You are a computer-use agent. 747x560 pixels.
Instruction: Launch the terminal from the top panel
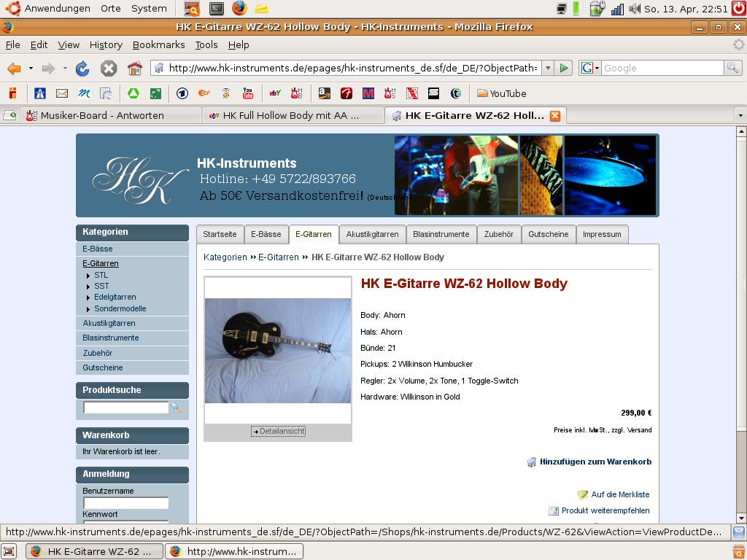click(217, 9)
